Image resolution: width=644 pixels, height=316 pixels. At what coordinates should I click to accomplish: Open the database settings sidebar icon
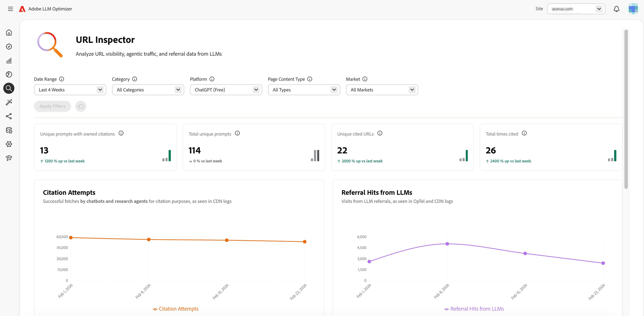(9, 130)
